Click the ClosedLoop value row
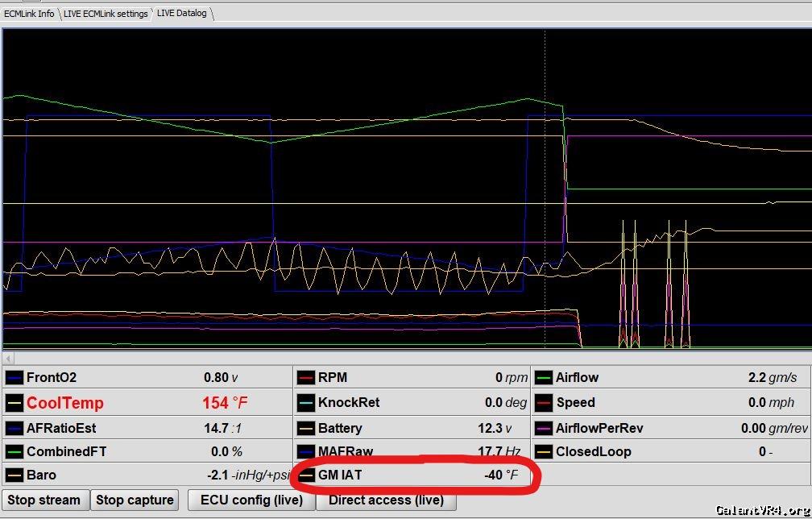 tap(671, 451)
